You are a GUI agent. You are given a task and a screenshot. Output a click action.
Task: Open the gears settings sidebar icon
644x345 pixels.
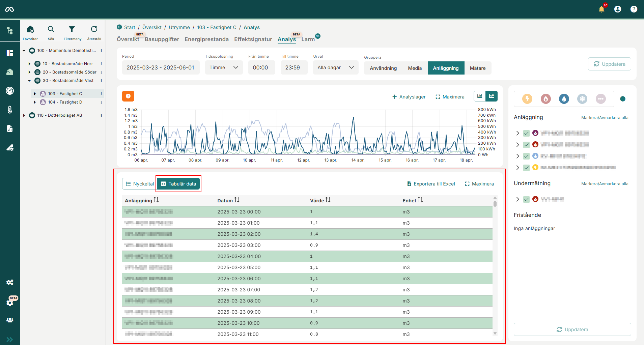point(10,282)
